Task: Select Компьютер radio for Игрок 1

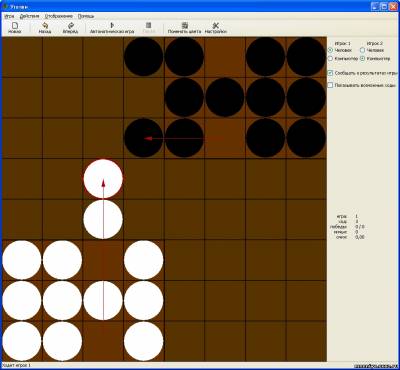Action: (x=330, y=59)
